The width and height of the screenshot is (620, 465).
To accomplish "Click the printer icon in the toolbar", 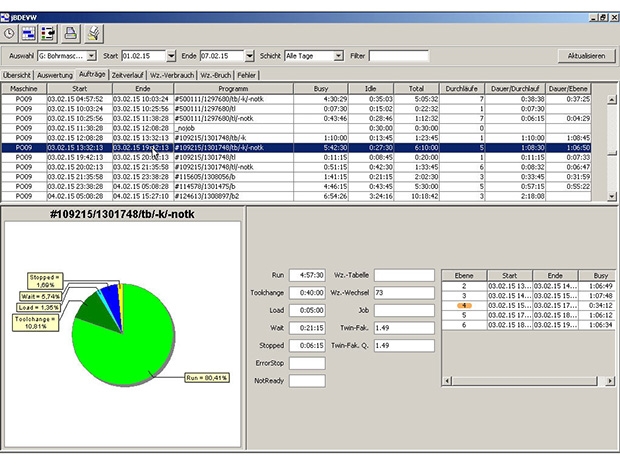I will (x=71, y=33).
